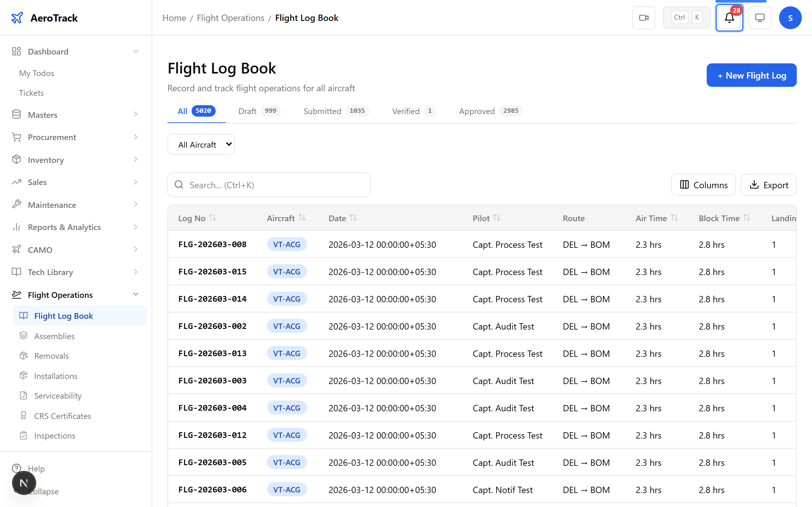Expand the Reports & Analytics menu
The height and width of the screenshot is (507, 812).
point(135,227)
